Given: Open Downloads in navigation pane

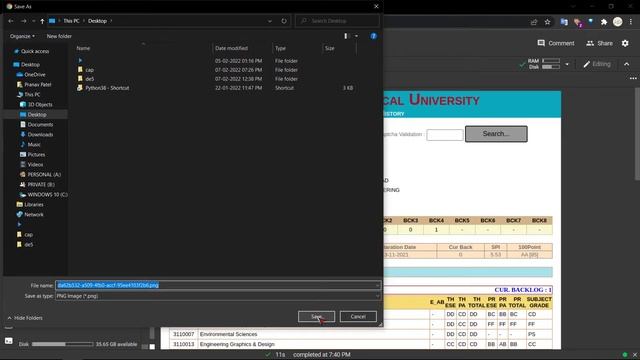Looking at the screenshot, I should tap(40, 135).
